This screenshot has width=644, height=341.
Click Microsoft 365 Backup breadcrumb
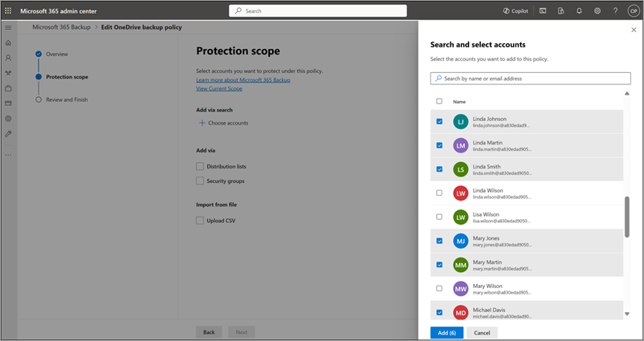pos(62,27)
